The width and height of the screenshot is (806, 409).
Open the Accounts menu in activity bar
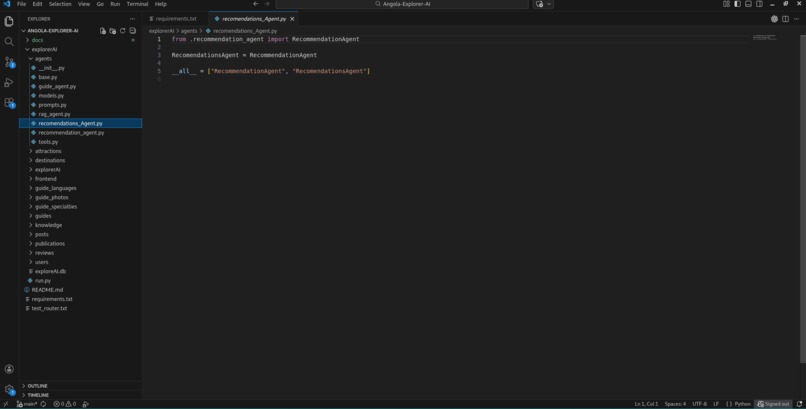(9, 369)
